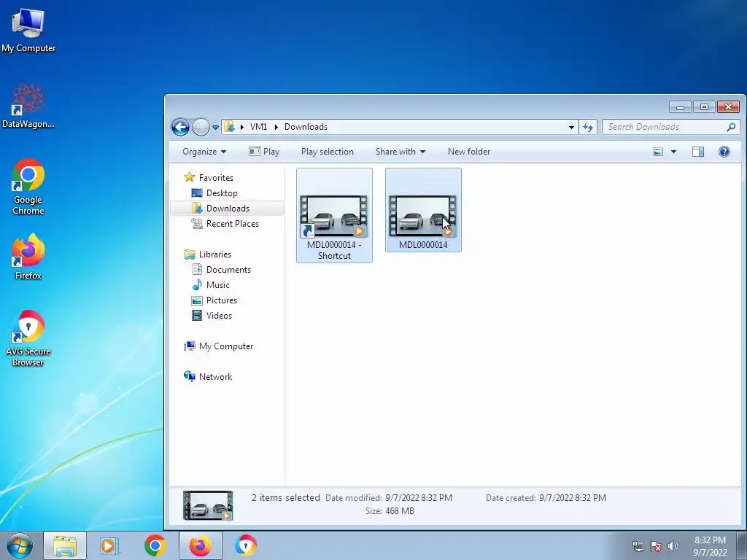Click the volume speaker tray icon
Screen dimensions: 747x560
coord(673,546)
